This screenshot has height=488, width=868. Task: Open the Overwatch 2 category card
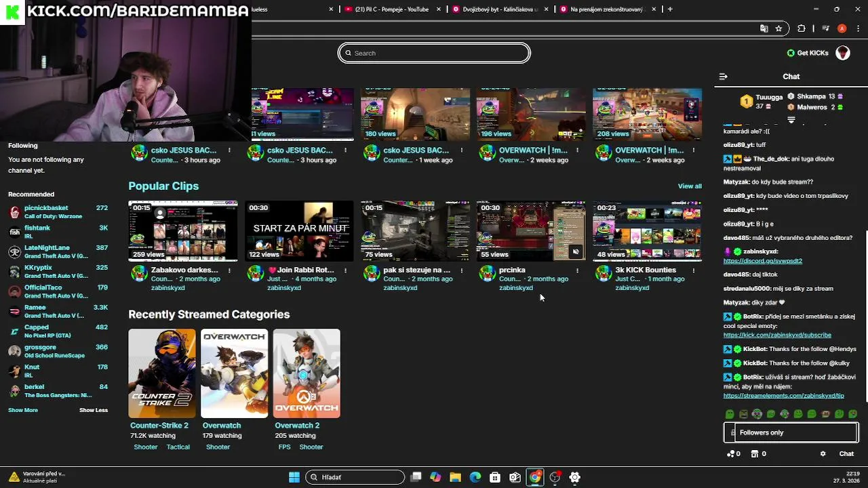click(x=307, y=373)
